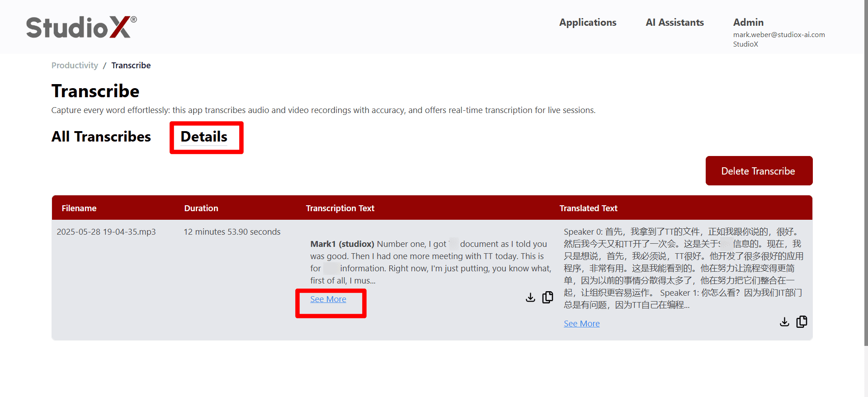Download the transcription text

click(530, 297)
